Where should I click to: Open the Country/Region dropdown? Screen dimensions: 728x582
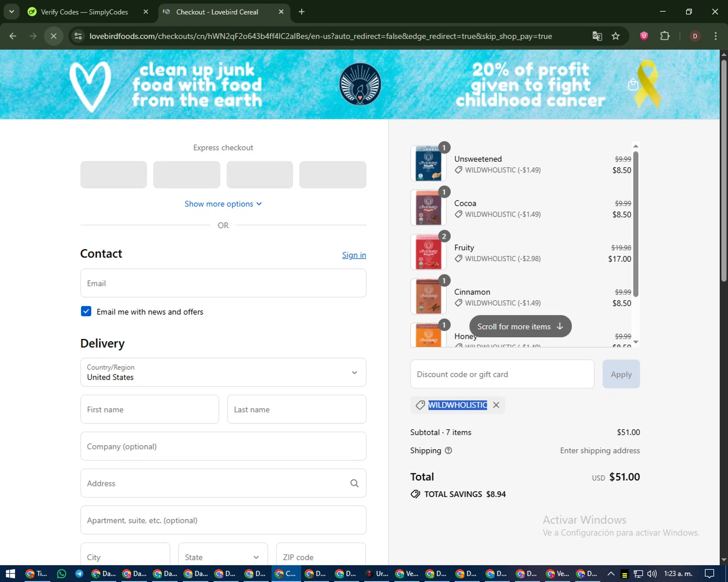tap(223, 372)
